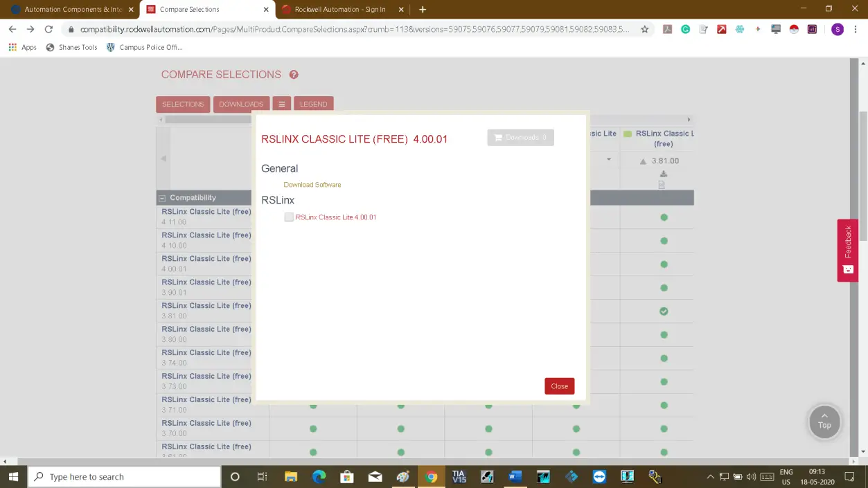The height and width of the screenshot is (488, 868).
Task: Click the address bar URL
Action: (x=355, y=29)
